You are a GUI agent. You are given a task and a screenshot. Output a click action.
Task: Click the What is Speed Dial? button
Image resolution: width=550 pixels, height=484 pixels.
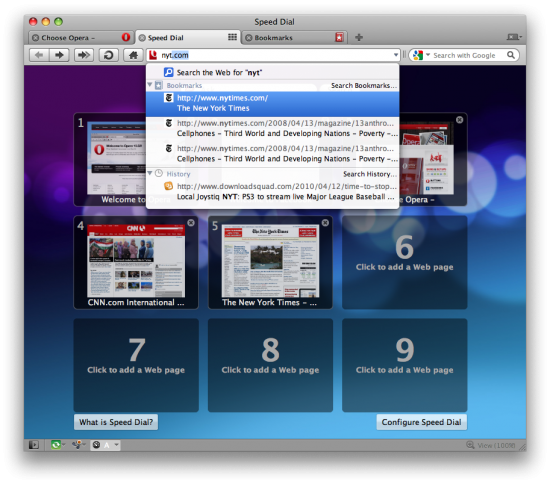click(x=116, y=422)
